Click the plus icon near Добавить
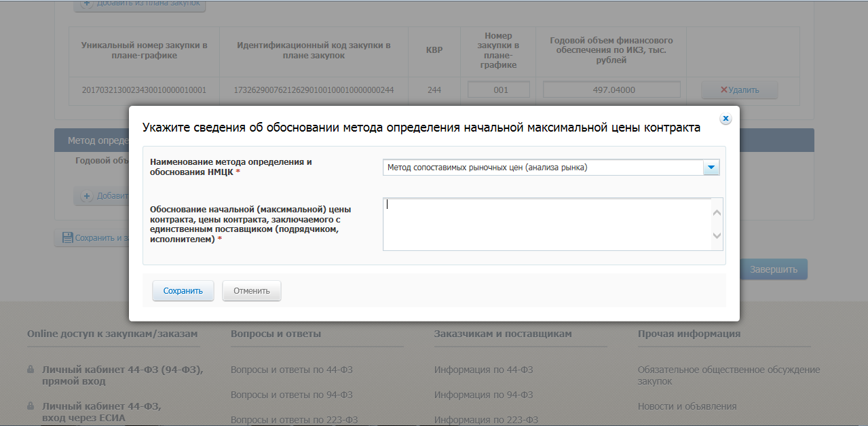The image size is (868, 426). pyautogui.click(x=87, y=196)
